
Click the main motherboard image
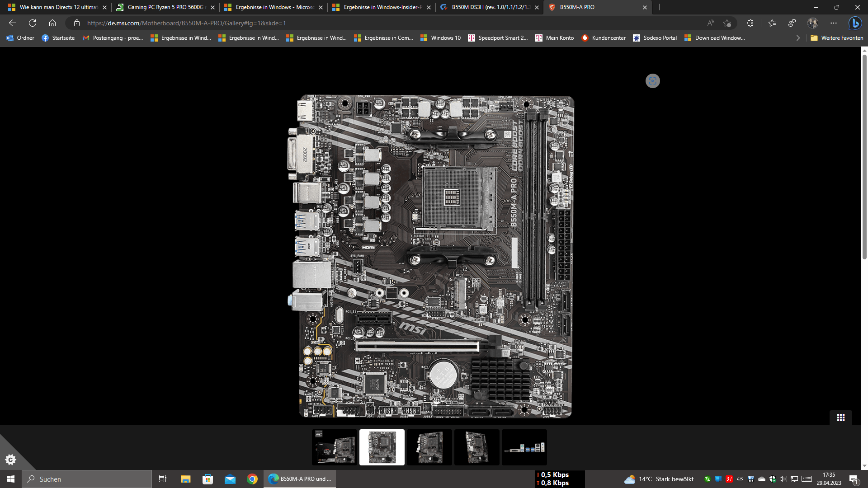click(x=431, y=256)
